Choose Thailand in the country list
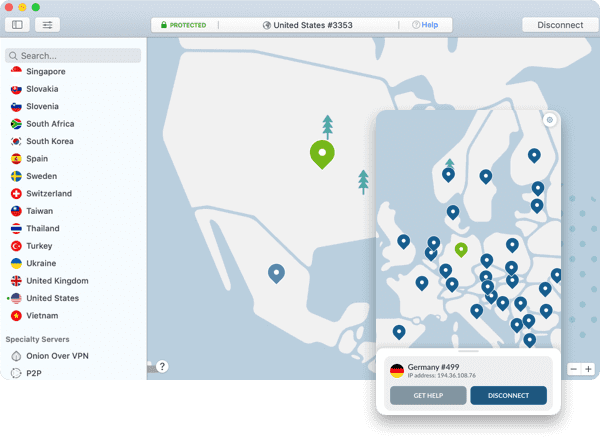Image resolution: width=600 pixels, height=438 pixels. pos(43,228)
